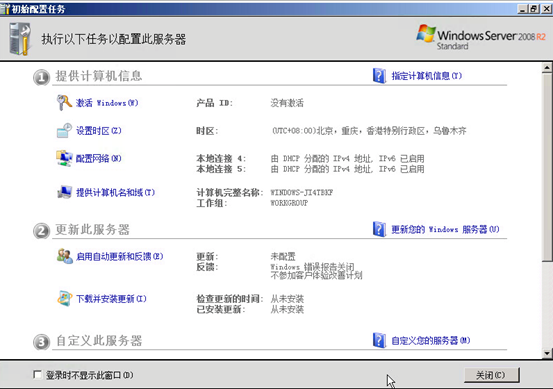This screenshot has width=553, height=389.
Task: Click the 更新此服务器 section heading
Action: [92, 230]
